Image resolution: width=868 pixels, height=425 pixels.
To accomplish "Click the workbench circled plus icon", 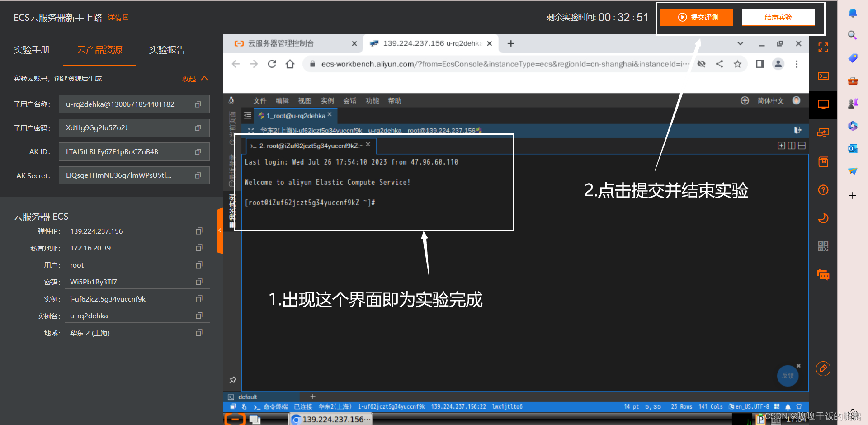I will (745, 100).
